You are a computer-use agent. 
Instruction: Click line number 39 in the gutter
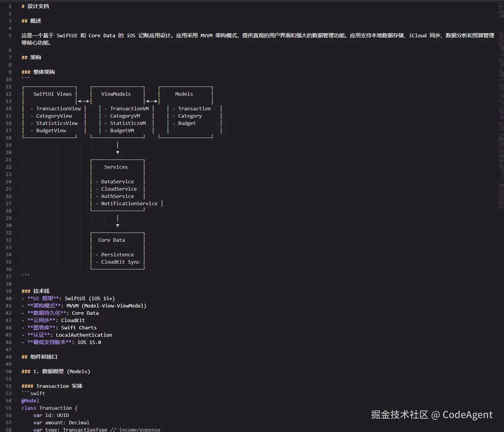click(8, 291)
